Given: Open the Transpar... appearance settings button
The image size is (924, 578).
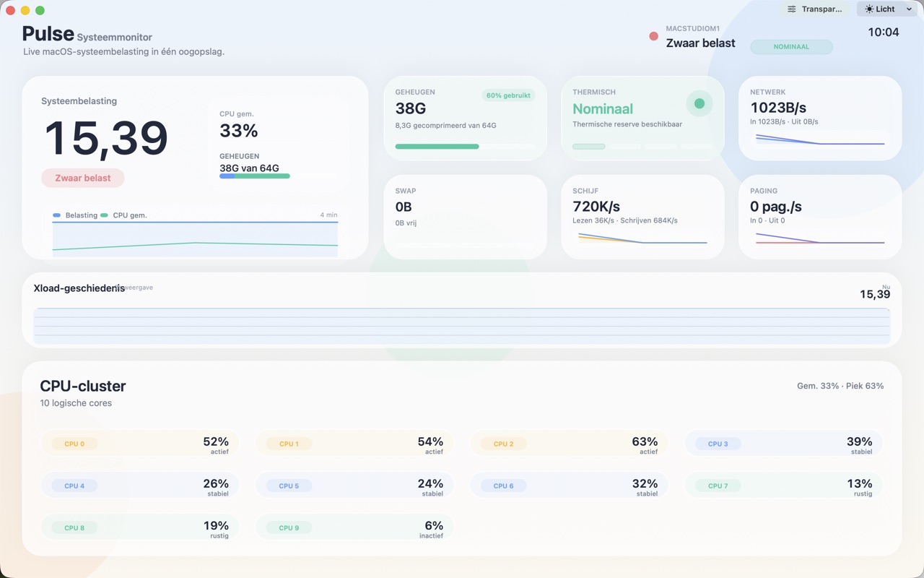Looking at the screenshot, I should coord(815,9).
